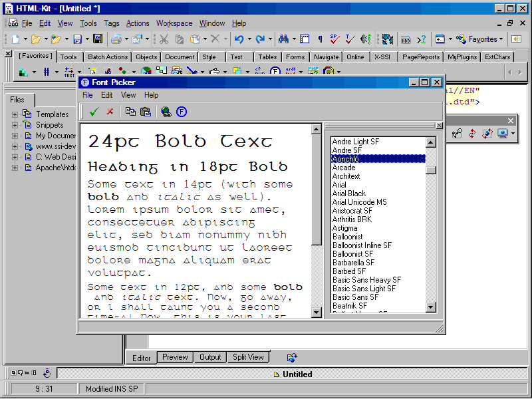The image size is (532, 399).
Task: Switch to the Preview tab
Action: [x=175, y=357]
